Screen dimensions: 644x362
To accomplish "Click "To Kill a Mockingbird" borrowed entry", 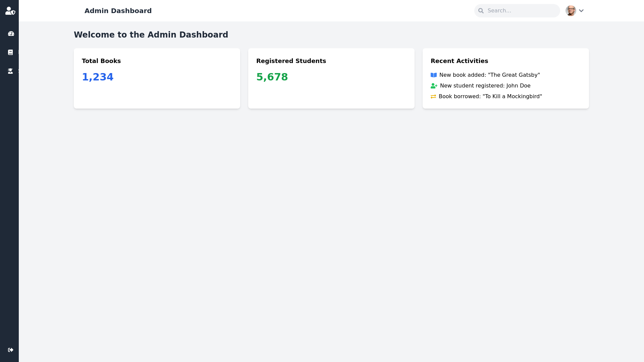I will 490,97.
